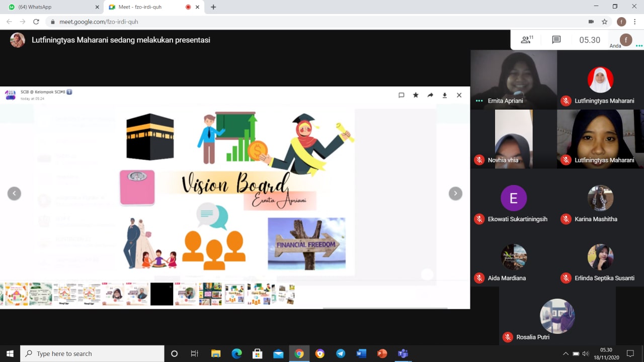This screenshot has width=644, height=362.
Task: Open Telegram from the taskbar
Action: point(341,354)
